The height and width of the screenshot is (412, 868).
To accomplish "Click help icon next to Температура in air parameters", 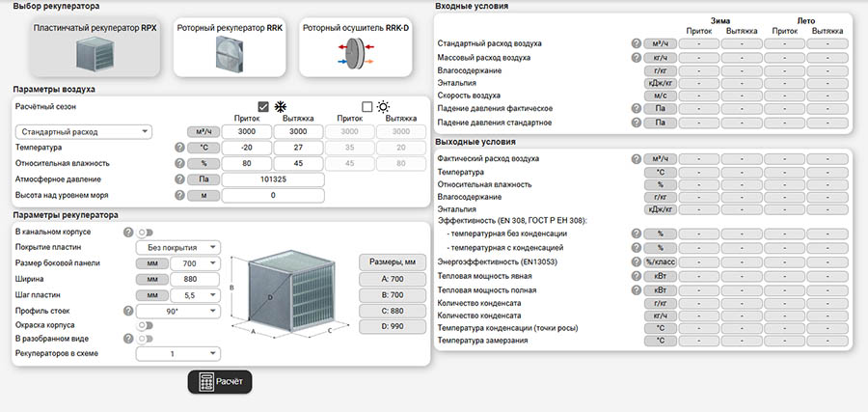I will point(179,148).
